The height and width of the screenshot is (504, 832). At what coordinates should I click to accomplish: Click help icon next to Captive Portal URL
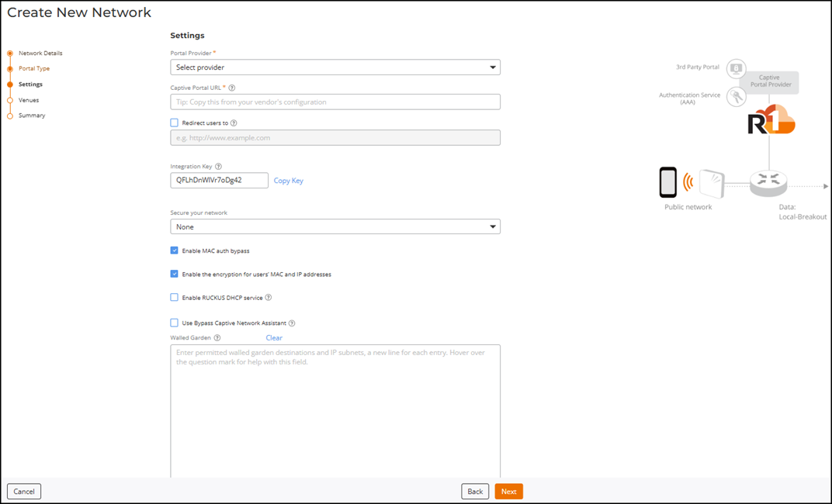coord(232,88)
